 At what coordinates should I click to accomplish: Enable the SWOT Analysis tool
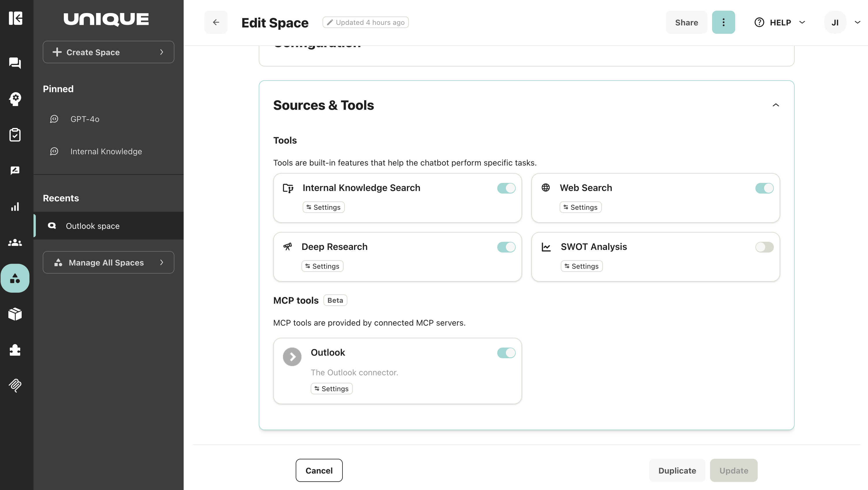coord(764,247)
